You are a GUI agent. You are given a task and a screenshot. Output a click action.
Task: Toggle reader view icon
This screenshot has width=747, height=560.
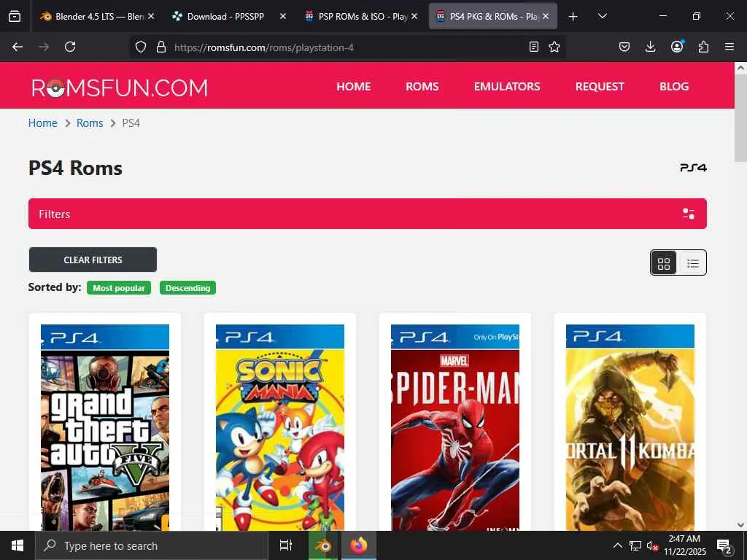tap(534, 47)
